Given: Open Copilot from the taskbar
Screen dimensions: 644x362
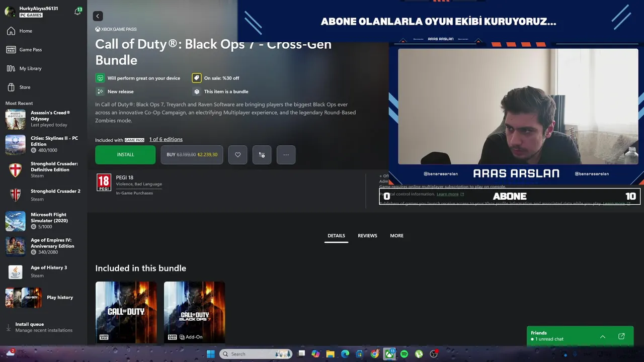Looking at the screenshot, I should (315, 354).
